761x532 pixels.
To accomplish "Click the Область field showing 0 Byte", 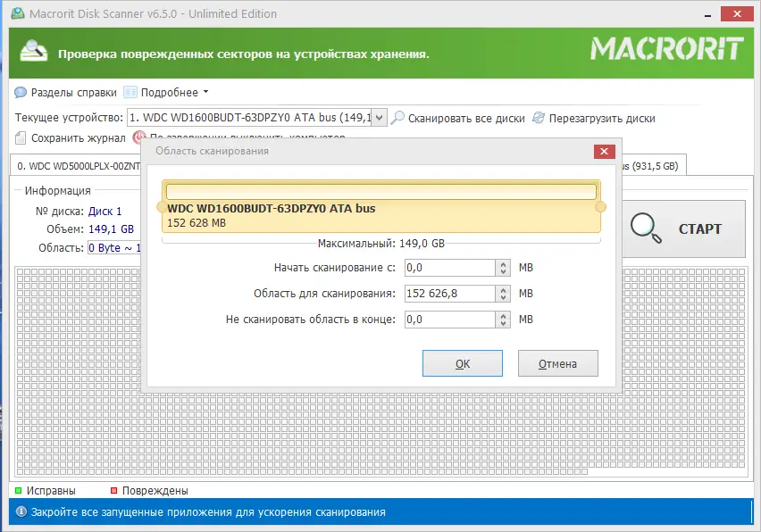I will [114, 248].
